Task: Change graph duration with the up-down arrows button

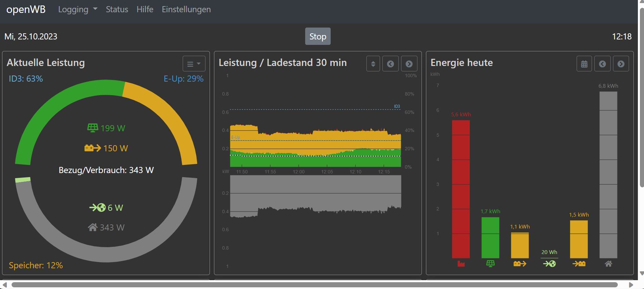Action: 373,64
